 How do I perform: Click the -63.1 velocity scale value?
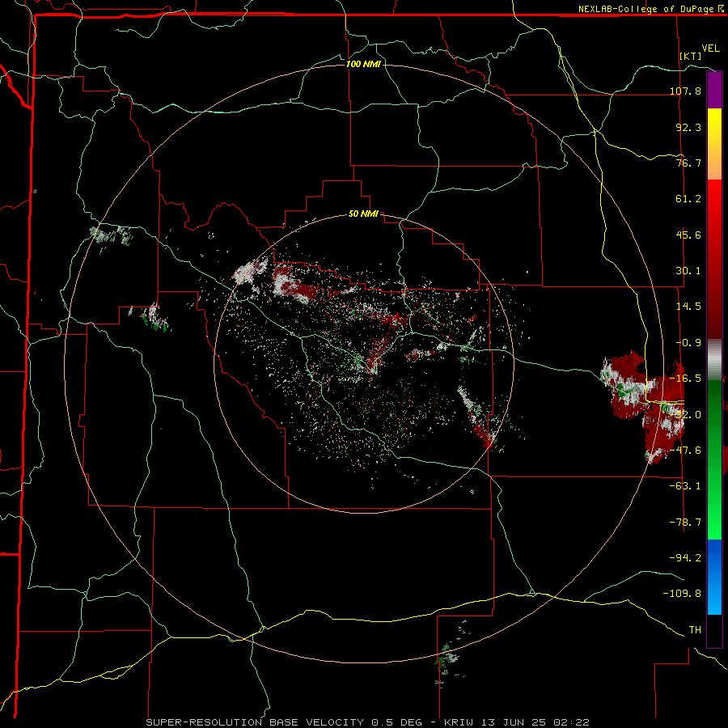tap(686, 485)
